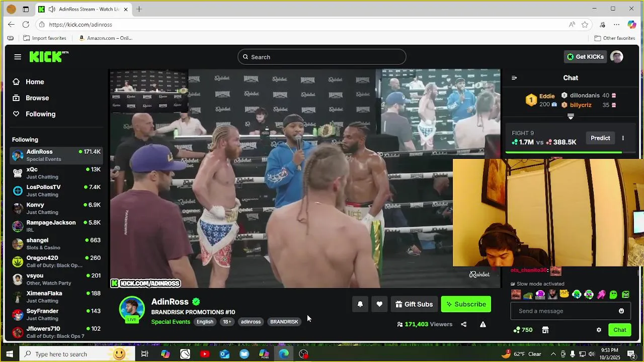Expand the chat leaderboard down arrow
Image resolution: width=644 pixels, height=362 pixels.
point(571,116)
